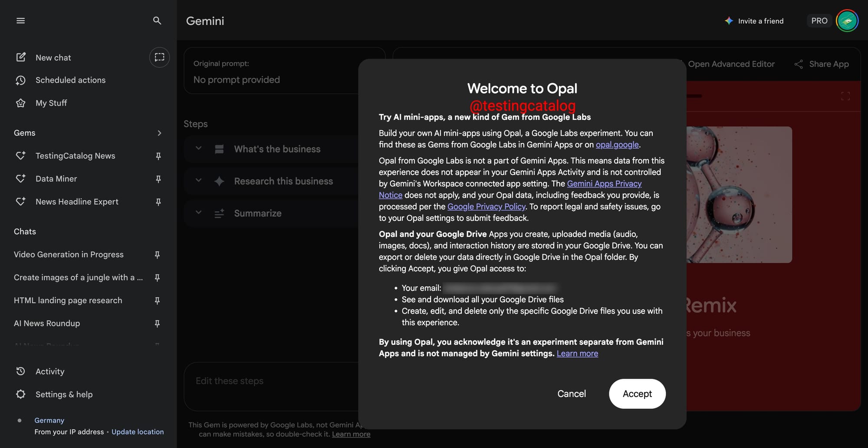Click the temporary chat dashed-square icon
This screenshot has width=868, height=448.
(x=159, y=57)
